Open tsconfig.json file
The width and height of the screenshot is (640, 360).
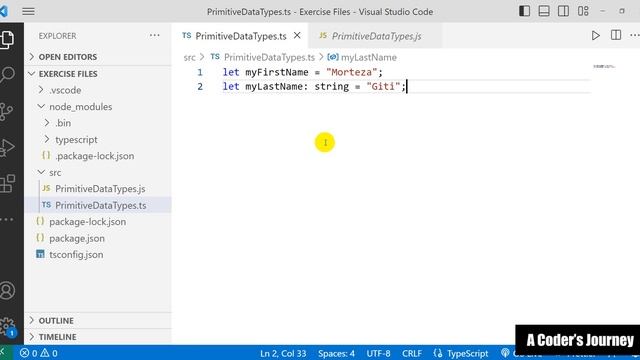(98, 254)
